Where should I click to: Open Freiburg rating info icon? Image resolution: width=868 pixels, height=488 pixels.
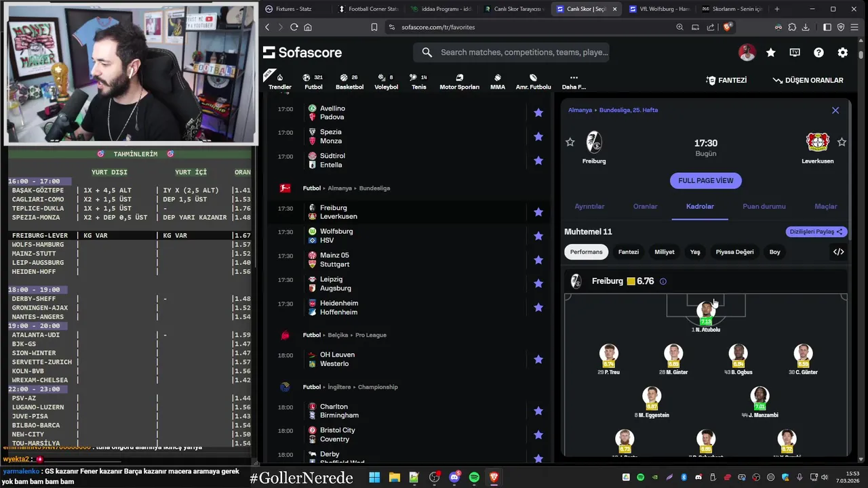point(663,281)
